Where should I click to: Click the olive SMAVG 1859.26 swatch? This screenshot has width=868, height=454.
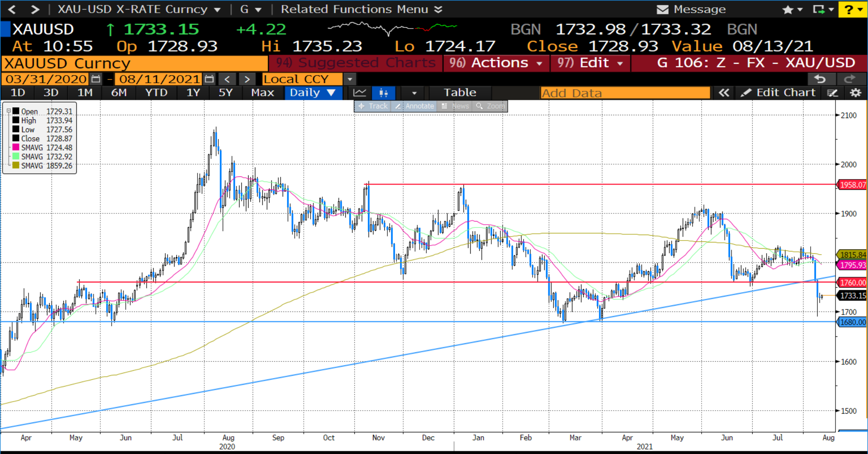tap(16, 166)
